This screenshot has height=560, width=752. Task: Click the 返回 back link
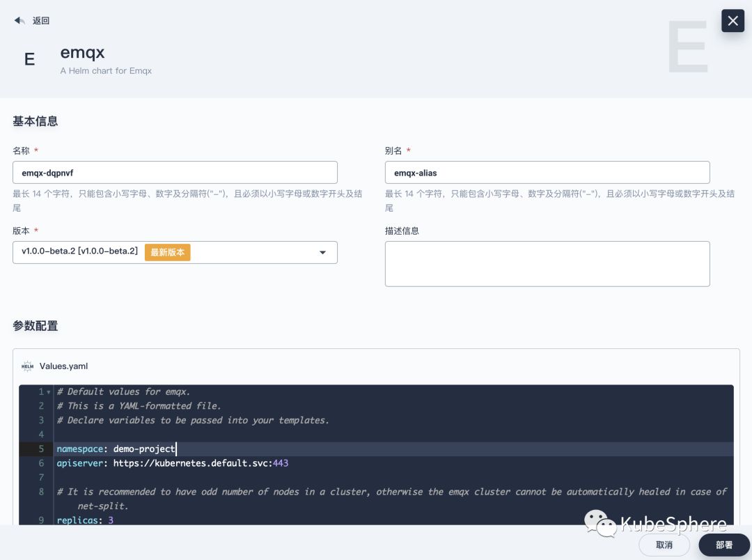[41, 21]
